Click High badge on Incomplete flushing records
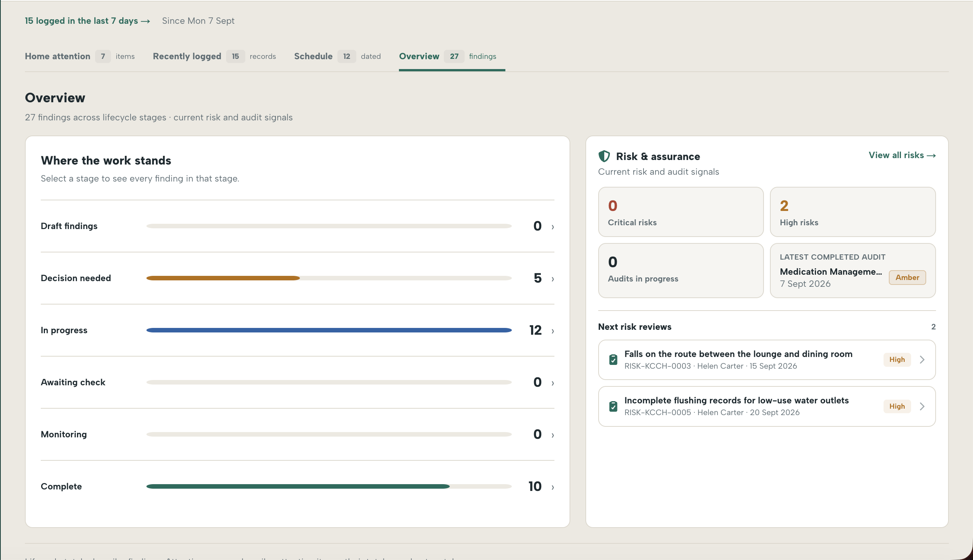This screenshot has height=560, width=973. tap(897, 406)
